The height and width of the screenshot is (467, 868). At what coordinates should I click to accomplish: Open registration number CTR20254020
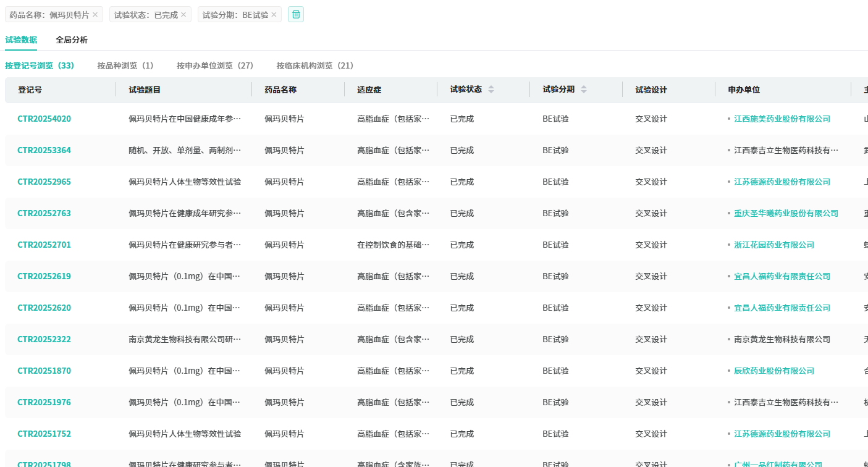(44, 119)
